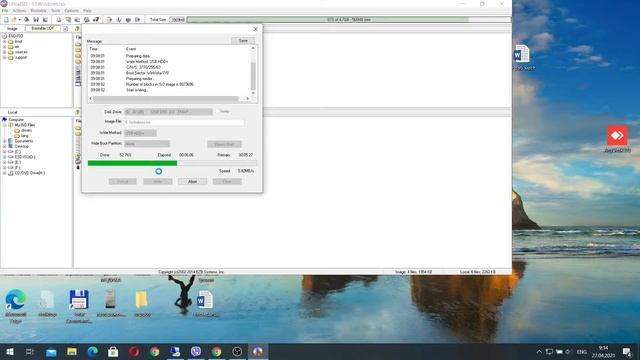Screen dimensions: 640x360
Task: Click the ENG language indicator in tray
Action: click(x=582, y=351)
